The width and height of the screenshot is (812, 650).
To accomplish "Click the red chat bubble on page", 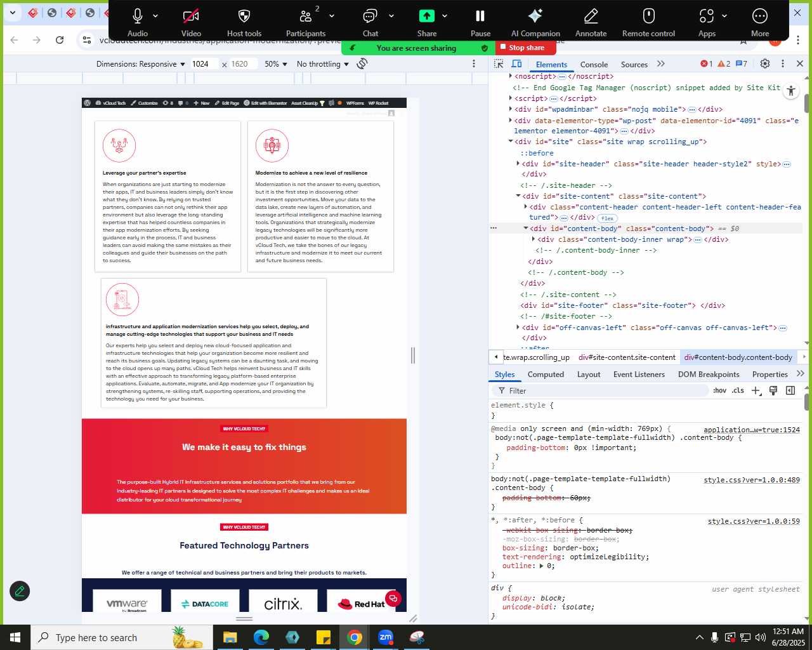I will [x=393, y=598].
